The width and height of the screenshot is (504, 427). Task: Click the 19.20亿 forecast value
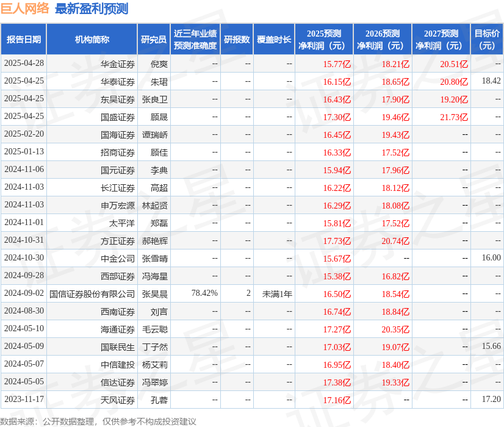click(x=454, y=99)
